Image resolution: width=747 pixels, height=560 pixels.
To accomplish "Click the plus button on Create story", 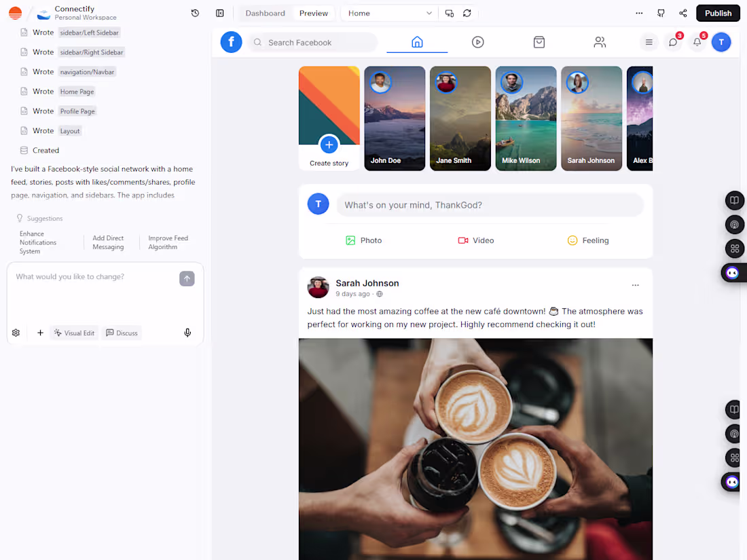I will pos(329,145).
